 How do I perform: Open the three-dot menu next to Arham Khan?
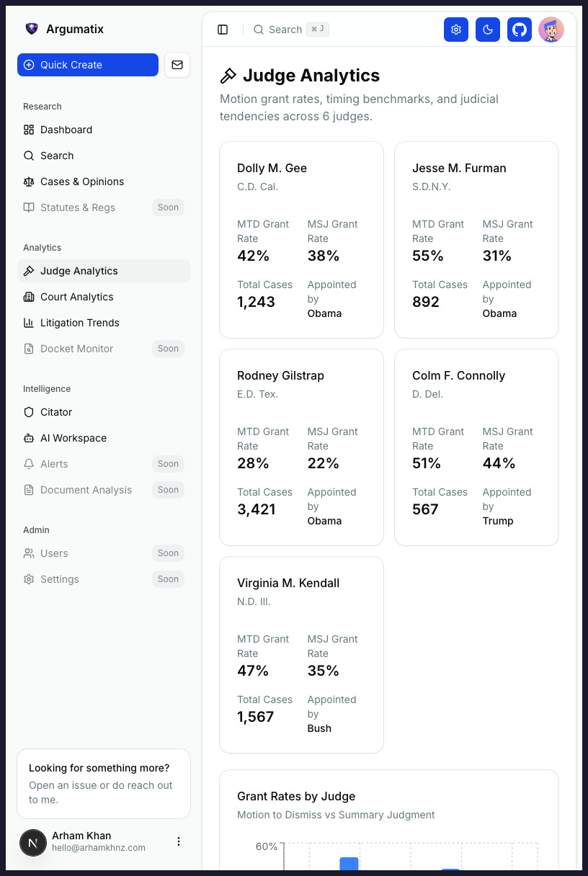(x=179, y=841)
